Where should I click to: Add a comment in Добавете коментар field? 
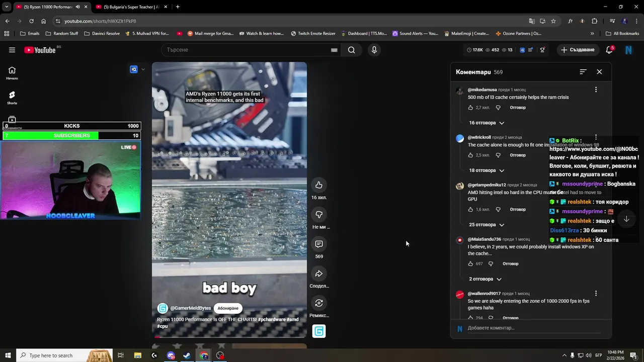click(533, 328)
